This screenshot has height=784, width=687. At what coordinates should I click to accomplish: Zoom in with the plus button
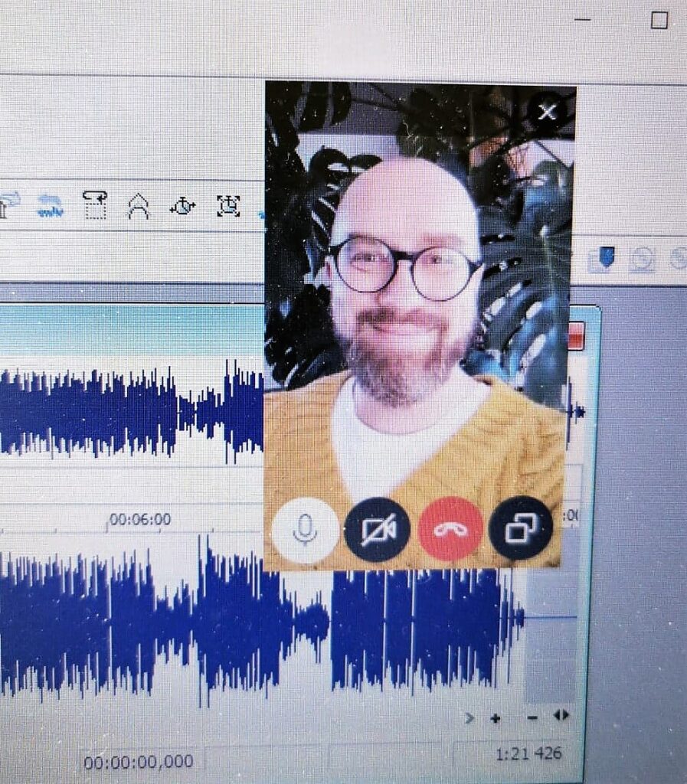coord(496,718)
